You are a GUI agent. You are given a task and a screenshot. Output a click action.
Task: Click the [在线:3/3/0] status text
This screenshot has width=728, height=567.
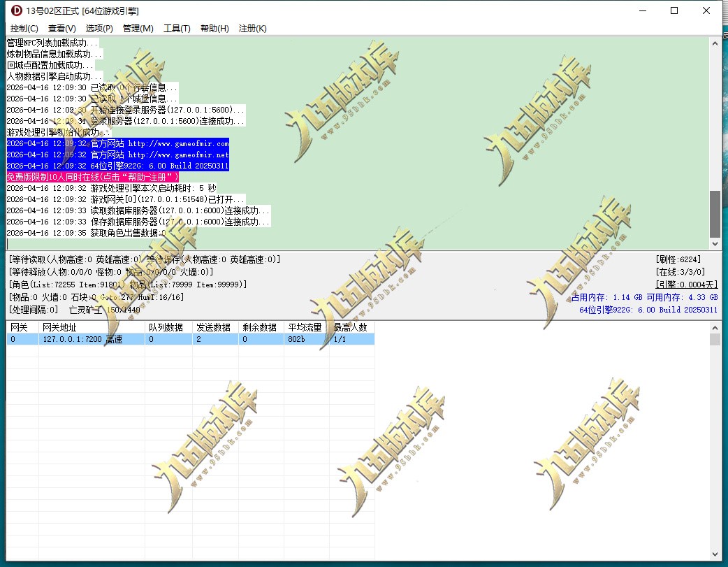680,272
